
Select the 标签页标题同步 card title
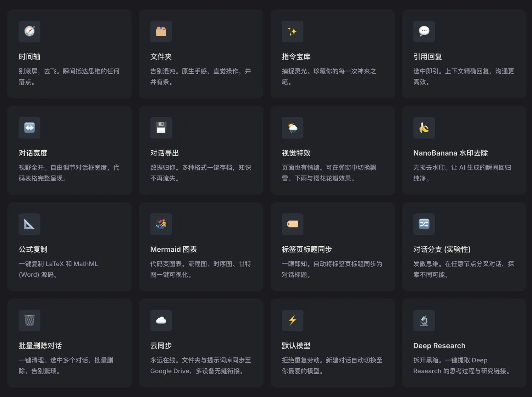(x=307, y=250)
